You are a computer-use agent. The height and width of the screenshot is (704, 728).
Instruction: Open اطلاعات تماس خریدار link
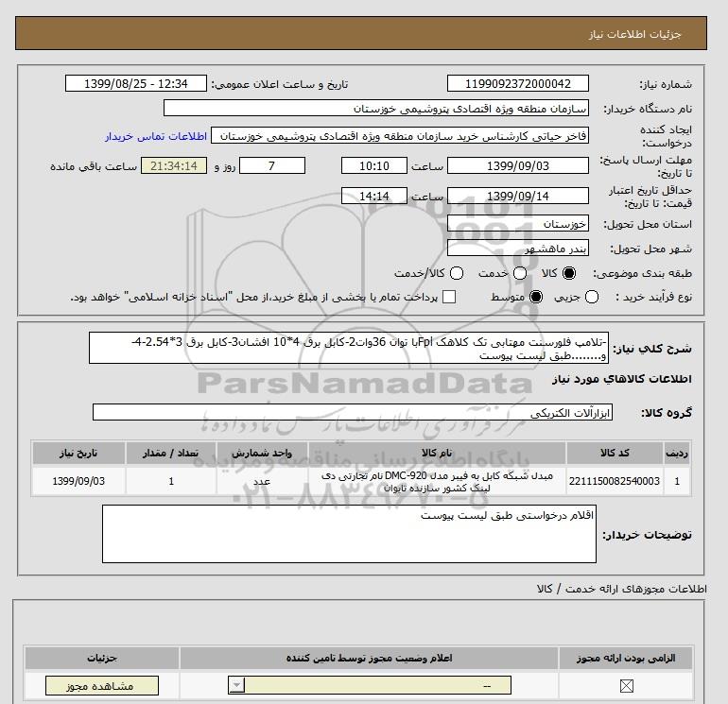(156, 136)
